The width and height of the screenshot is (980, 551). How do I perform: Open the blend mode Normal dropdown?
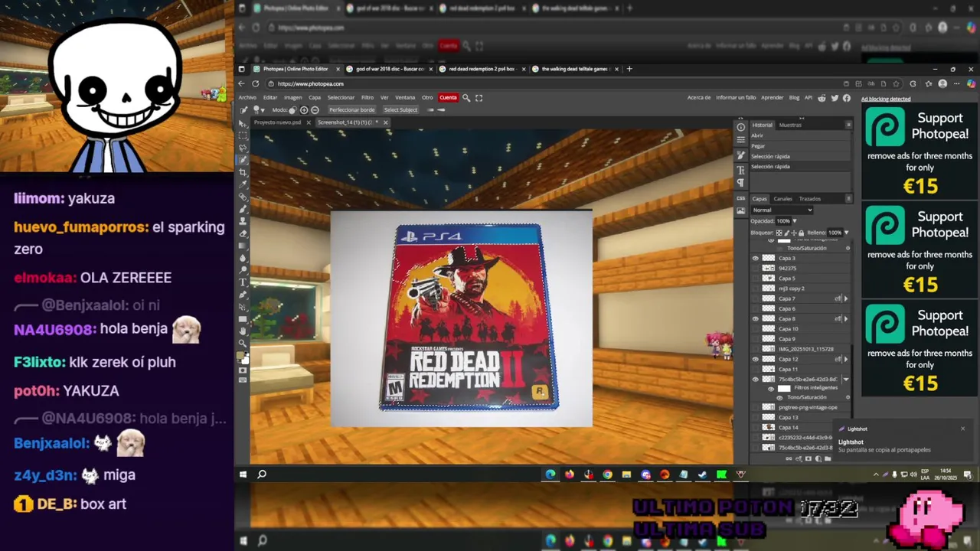pos(782,210)
